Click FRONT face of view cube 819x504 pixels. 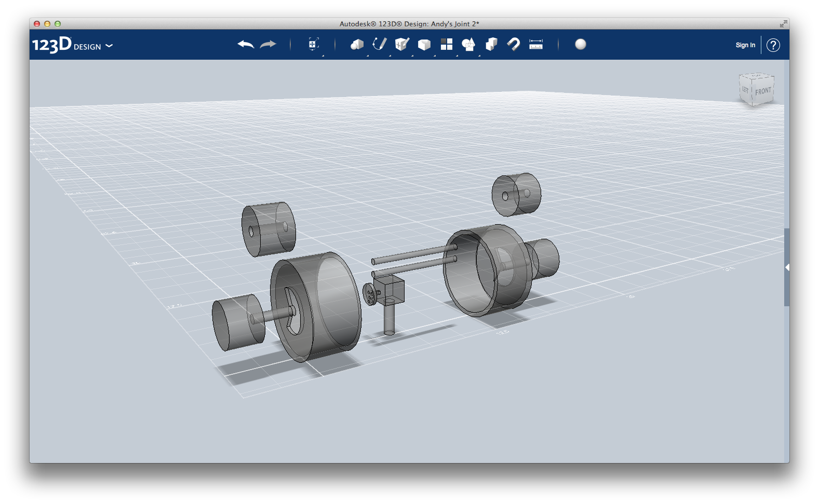(763, 91)
